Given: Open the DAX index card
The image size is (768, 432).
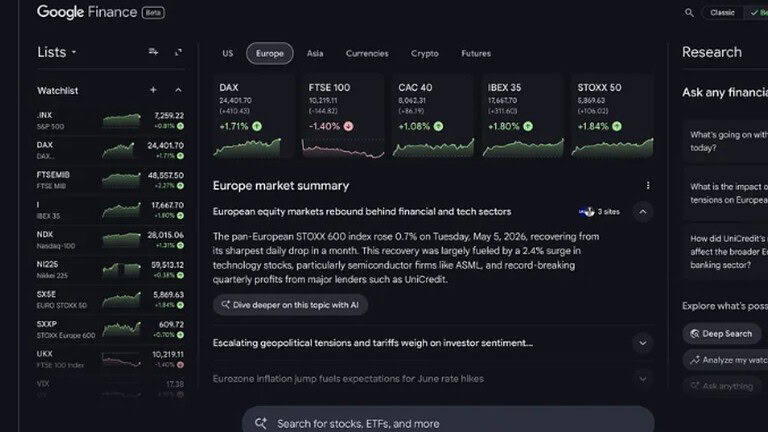Looking at the screenshot, I should point(254,117).
